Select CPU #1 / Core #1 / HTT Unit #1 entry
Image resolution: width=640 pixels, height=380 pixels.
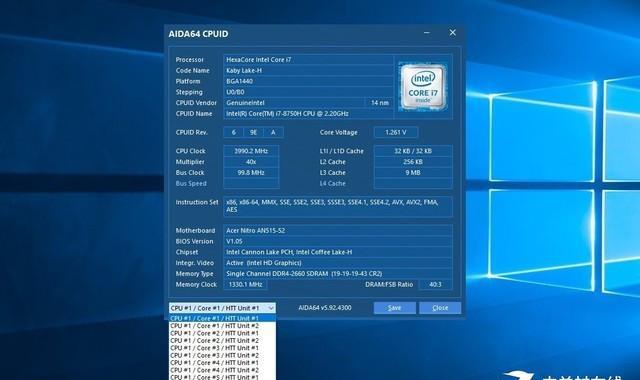click(x=222, y=318)
